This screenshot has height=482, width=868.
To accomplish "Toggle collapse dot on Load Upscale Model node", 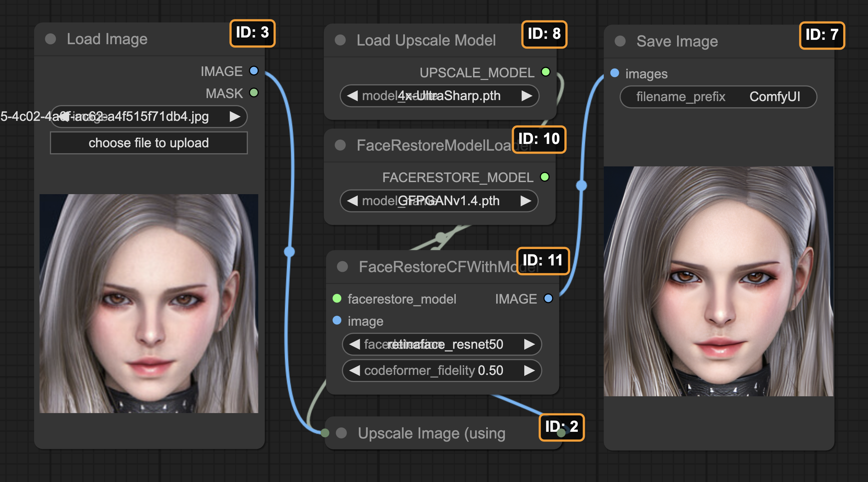I will pos(340,41).
